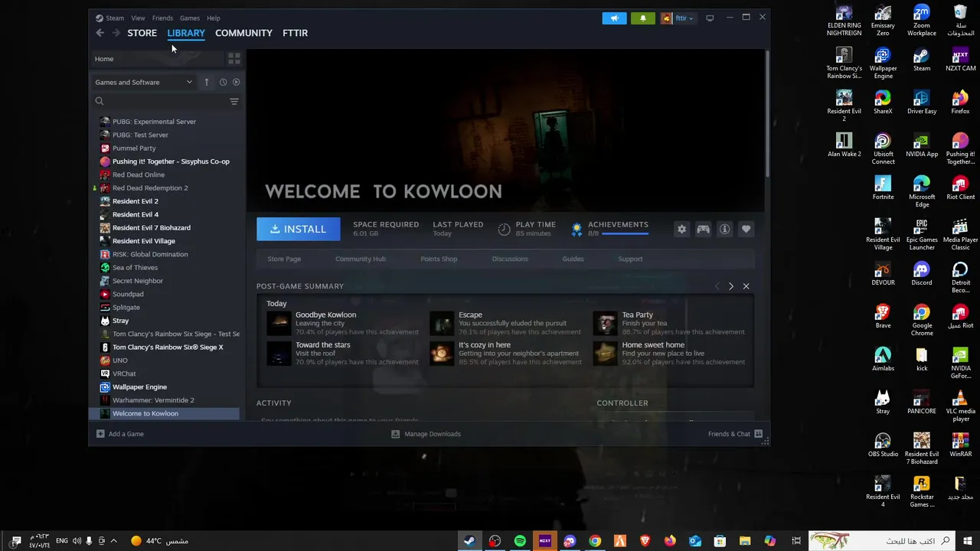Viewport: 980px width, 551px height.
Task: Switch library to grid view icon
Action: click(234, 59)
